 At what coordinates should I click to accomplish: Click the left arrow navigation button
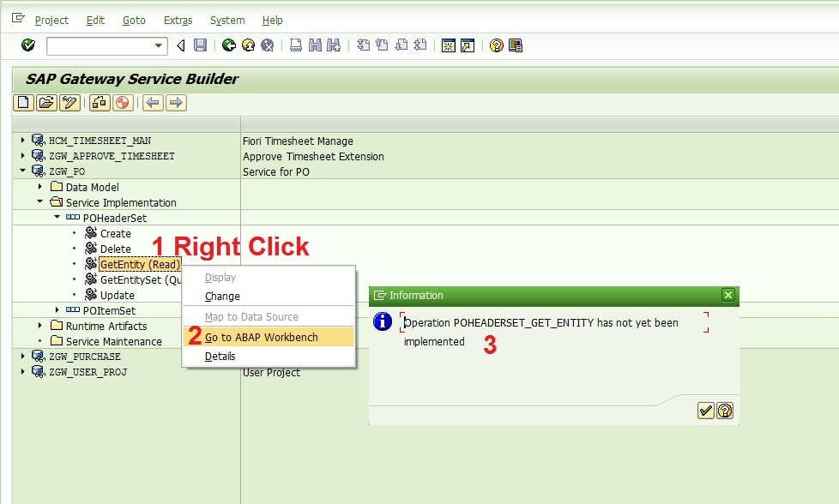point(153,103)
